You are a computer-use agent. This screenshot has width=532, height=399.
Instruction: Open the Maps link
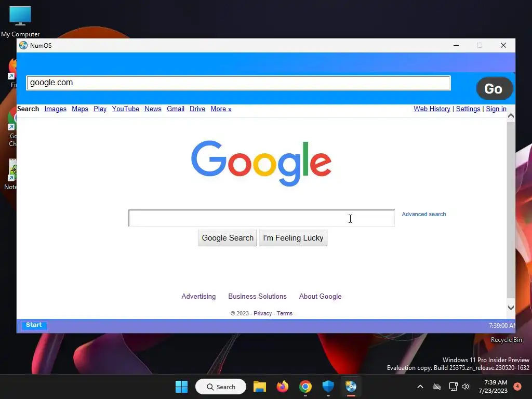pyautogui.click(x=79, y=109)
